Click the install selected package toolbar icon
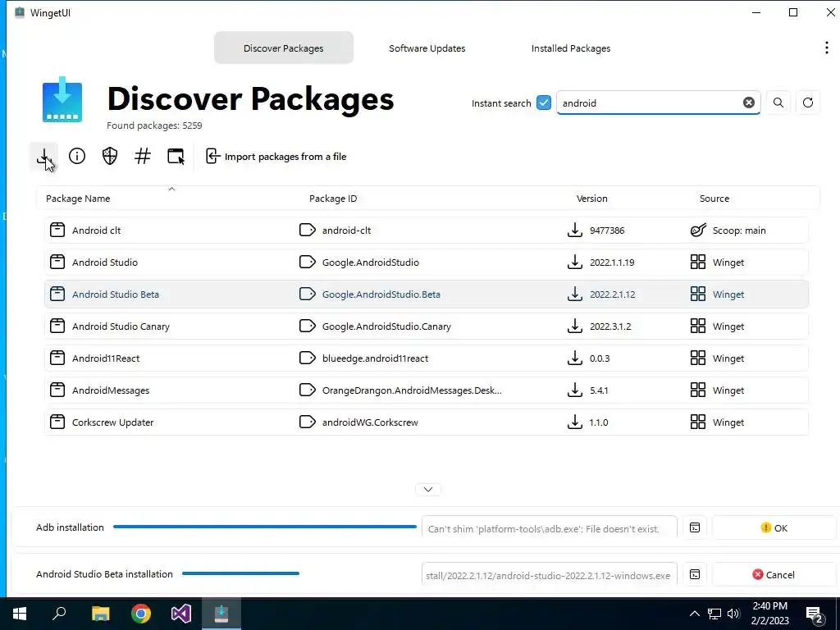 [44, 157]
